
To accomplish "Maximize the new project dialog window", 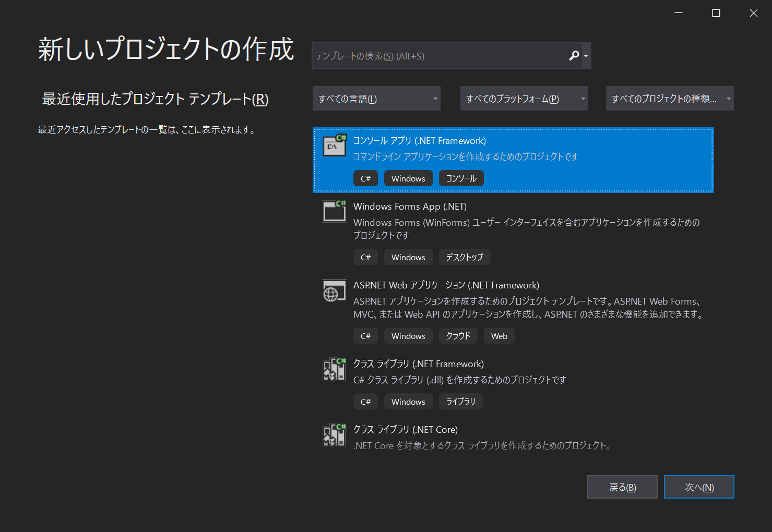I will (x=716, y=13).
